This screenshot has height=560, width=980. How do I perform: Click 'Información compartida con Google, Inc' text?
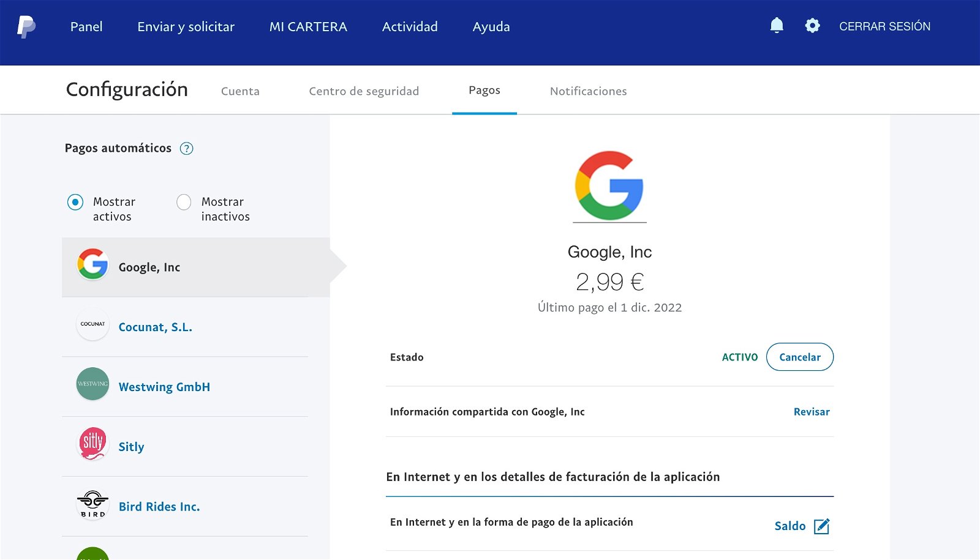[x=487, y=412]
